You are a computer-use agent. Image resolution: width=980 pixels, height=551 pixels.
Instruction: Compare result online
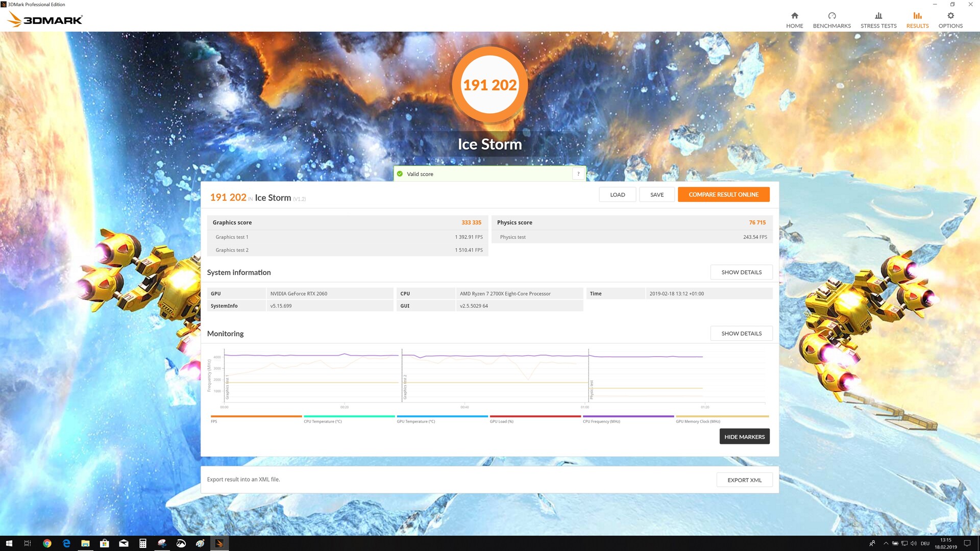tap(723, 195)
